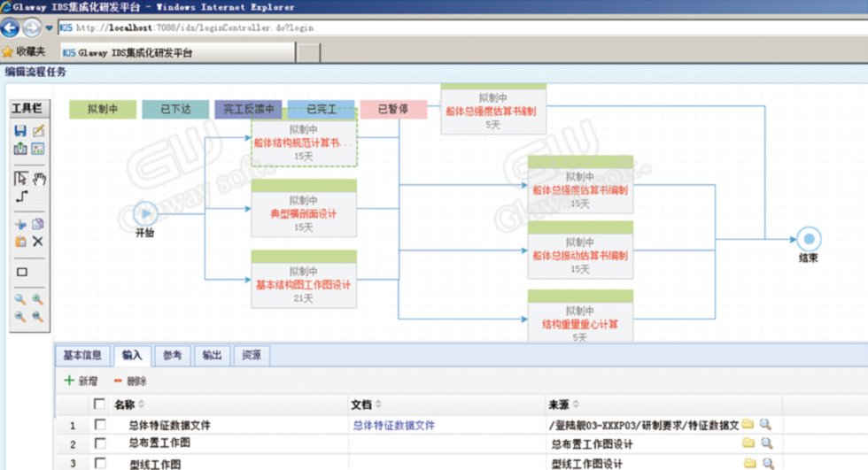Check the box for 型线工作图
Screen dimensions: 868x470
point(100,463)
